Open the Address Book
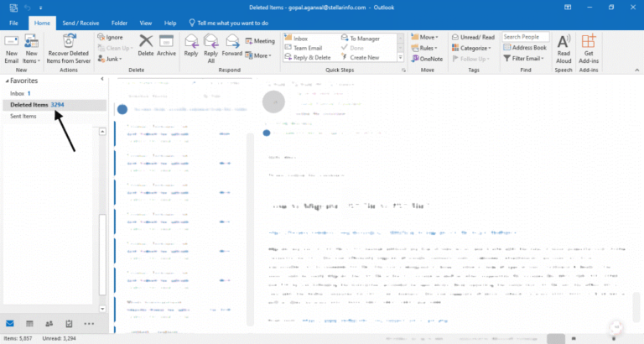The width and height of the screenshot is (644, 344). [x=525, y=48]
